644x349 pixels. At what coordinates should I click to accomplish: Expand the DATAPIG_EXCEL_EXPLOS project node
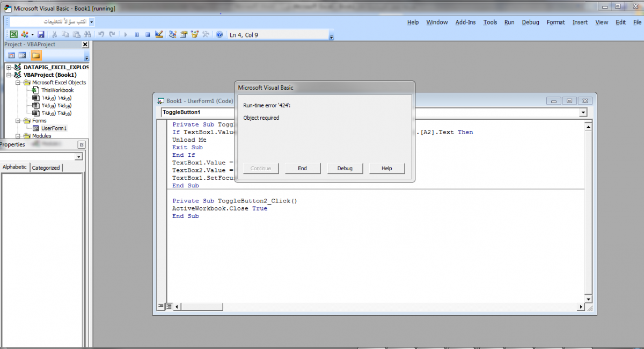pos(9,68)
